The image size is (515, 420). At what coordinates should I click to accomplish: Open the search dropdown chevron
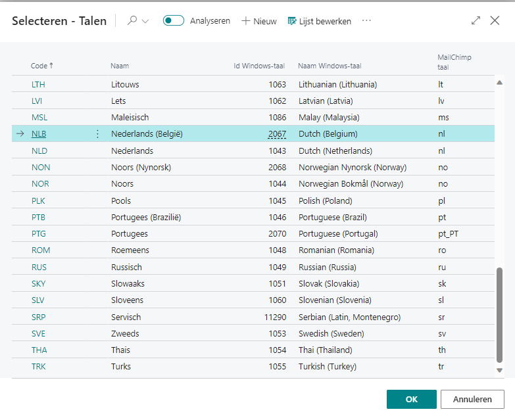(145, 21)
